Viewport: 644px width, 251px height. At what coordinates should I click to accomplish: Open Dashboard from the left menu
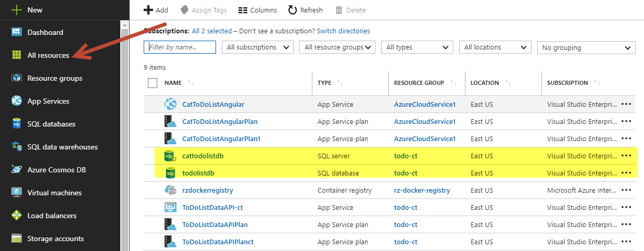[45, 32]
